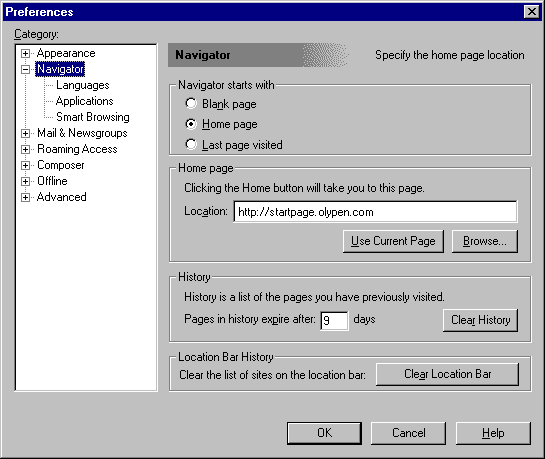The image size is (545, 459).
Task: Click the history expire days field
Action: [334, 320]
